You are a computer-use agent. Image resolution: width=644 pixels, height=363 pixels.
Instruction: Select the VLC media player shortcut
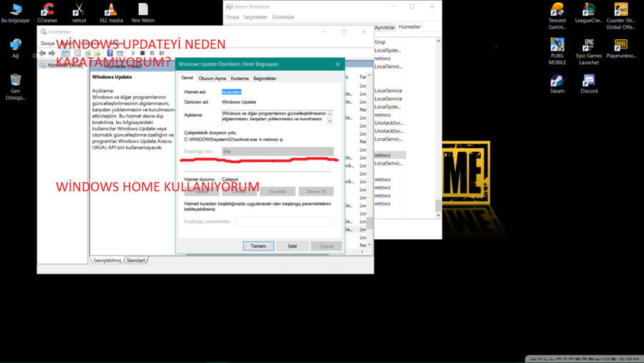[111, 13]
